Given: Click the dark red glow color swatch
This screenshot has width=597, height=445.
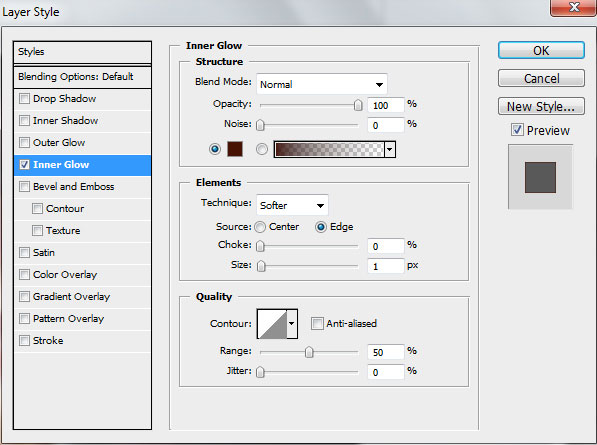Looking at the screenshot, I should tap(235, 149).
